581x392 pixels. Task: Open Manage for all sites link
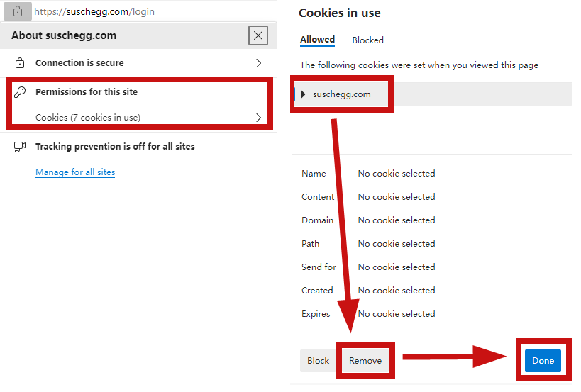75,172
